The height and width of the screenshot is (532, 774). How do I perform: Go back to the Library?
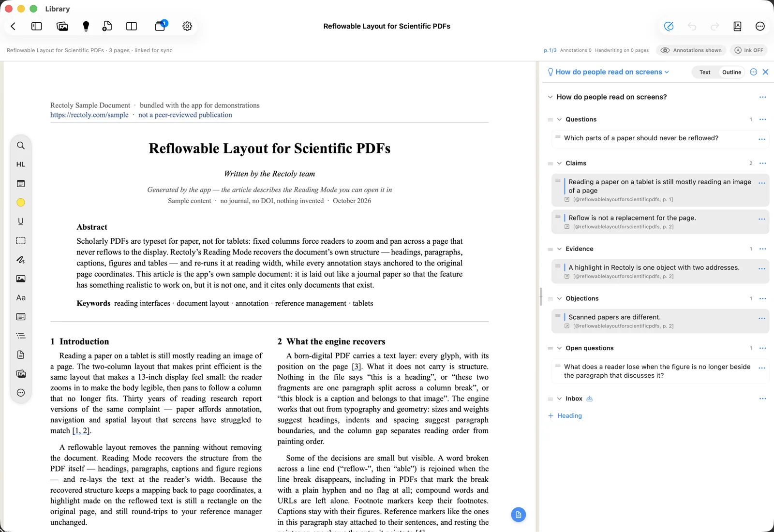[13, 26]
